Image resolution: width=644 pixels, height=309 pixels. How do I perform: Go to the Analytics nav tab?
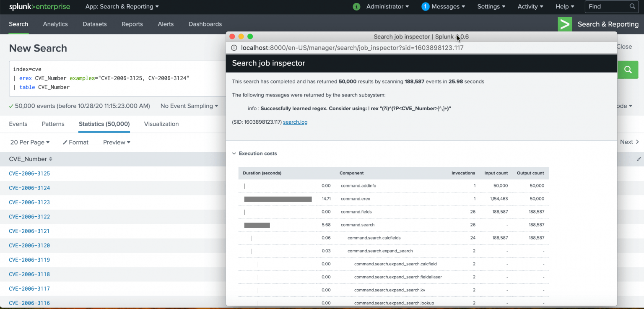coord(55,24)
